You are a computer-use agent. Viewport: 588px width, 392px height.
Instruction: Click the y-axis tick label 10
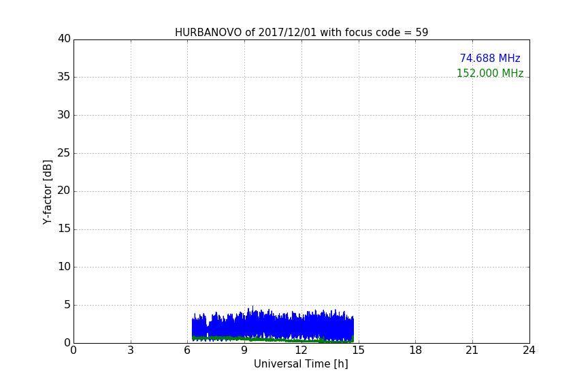click(64, 267)
